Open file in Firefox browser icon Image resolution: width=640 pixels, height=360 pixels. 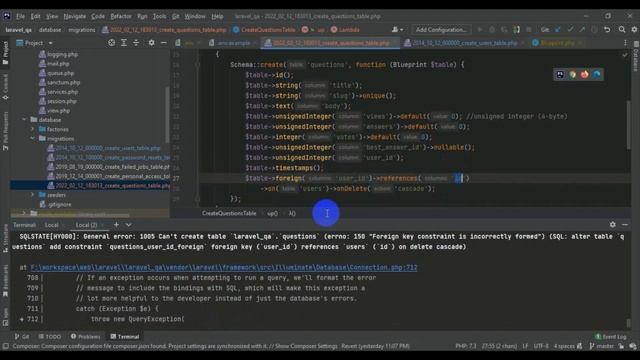584,74
